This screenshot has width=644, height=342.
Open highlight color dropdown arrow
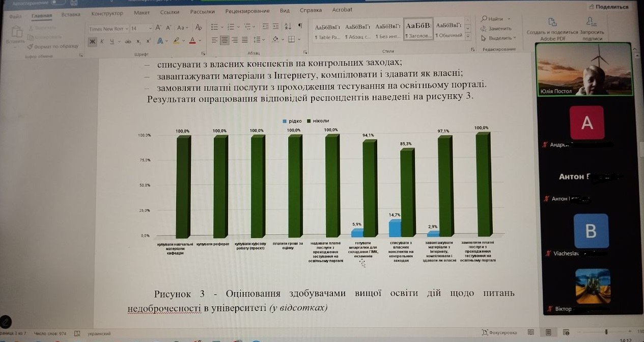point(184,40)
